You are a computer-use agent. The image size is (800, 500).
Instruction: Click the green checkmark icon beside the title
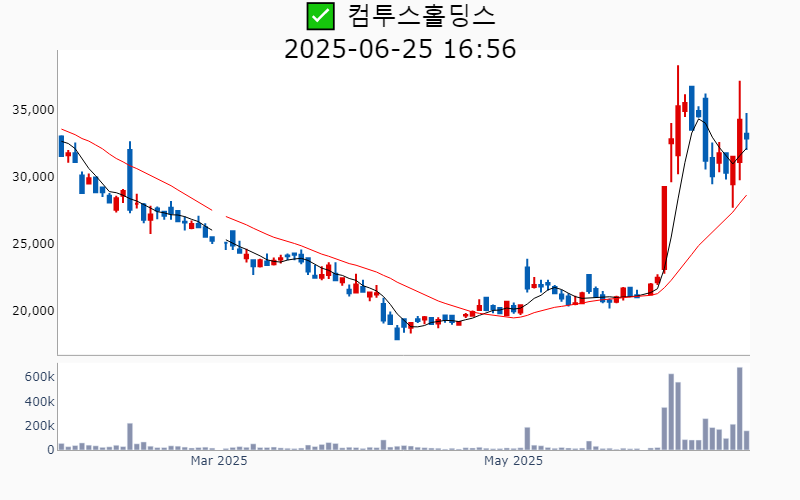point(320,16)
